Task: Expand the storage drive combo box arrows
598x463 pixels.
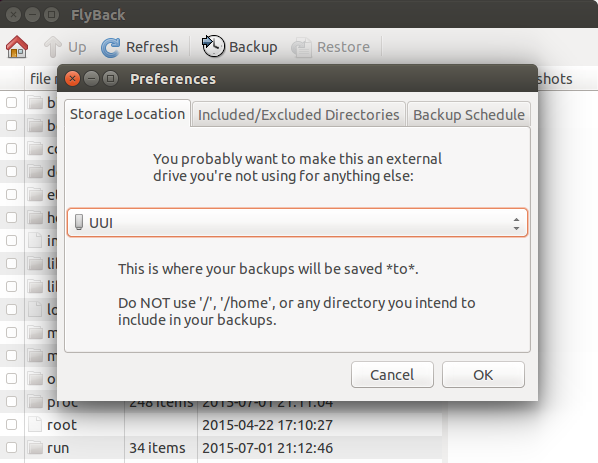Action: tap(516, 223)
